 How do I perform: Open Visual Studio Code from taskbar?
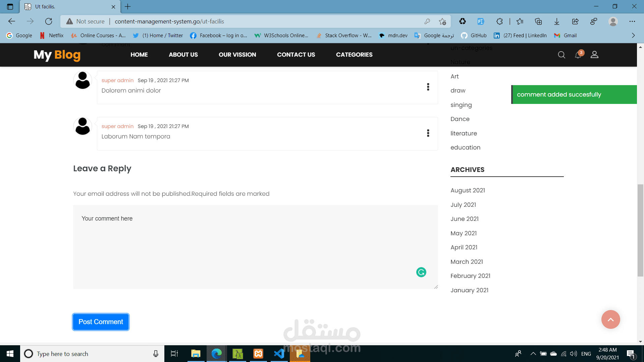pos(279,354)
